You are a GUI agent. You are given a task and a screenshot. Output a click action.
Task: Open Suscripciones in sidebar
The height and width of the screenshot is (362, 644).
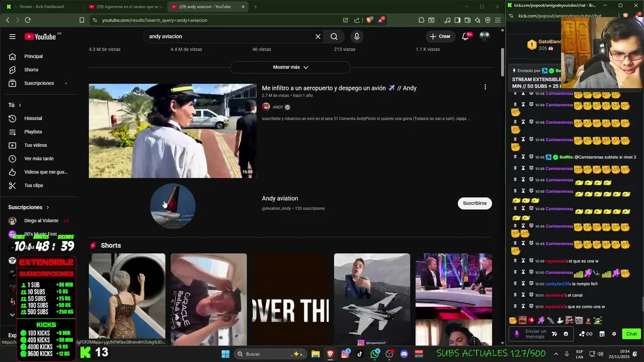tap(39, 83)
